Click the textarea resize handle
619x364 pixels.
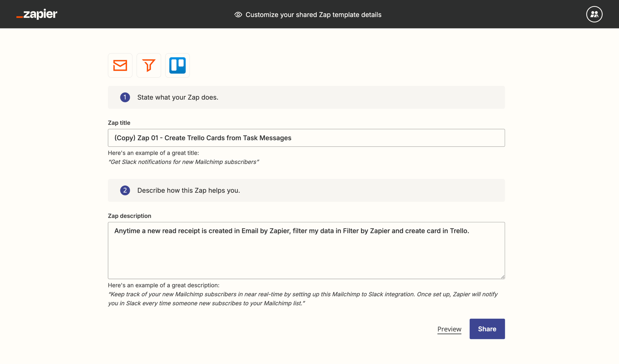[x=502, y=276]
